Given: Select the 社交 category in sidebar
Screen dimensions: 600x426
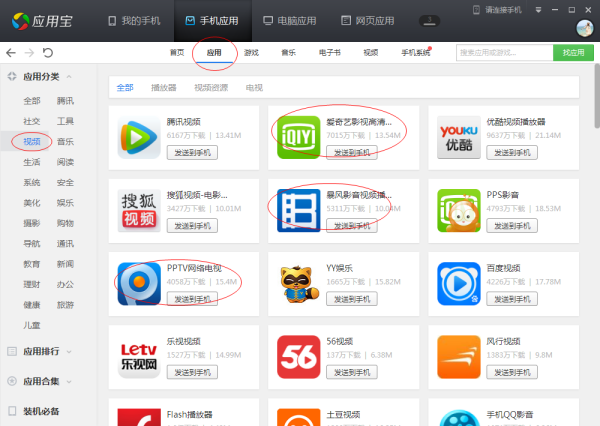Looking at the screenshot, I should point(32,121).
